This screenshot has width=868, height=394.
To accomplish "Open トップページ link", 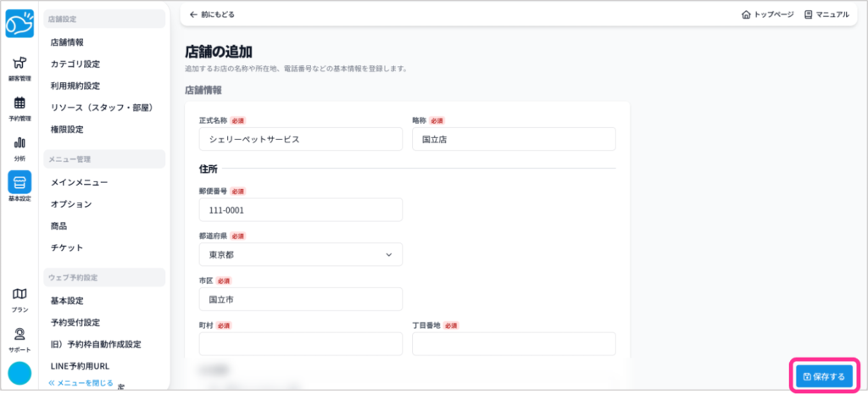I will [x=767, y=14].
